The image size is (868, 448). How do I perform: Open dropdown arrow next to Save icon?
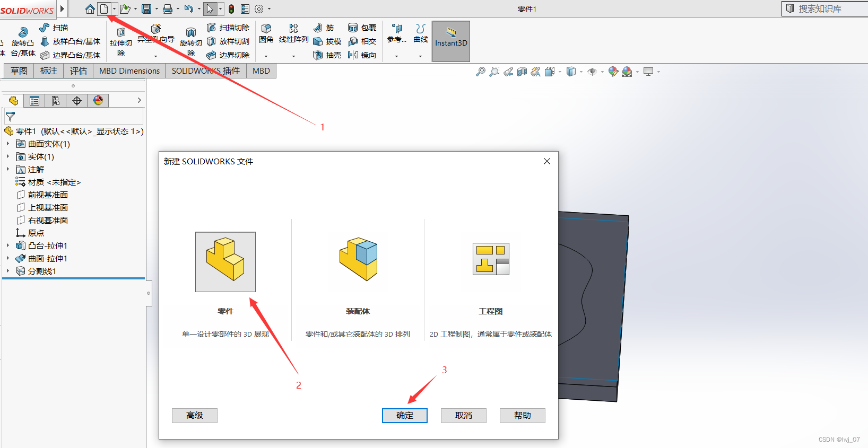157,8
